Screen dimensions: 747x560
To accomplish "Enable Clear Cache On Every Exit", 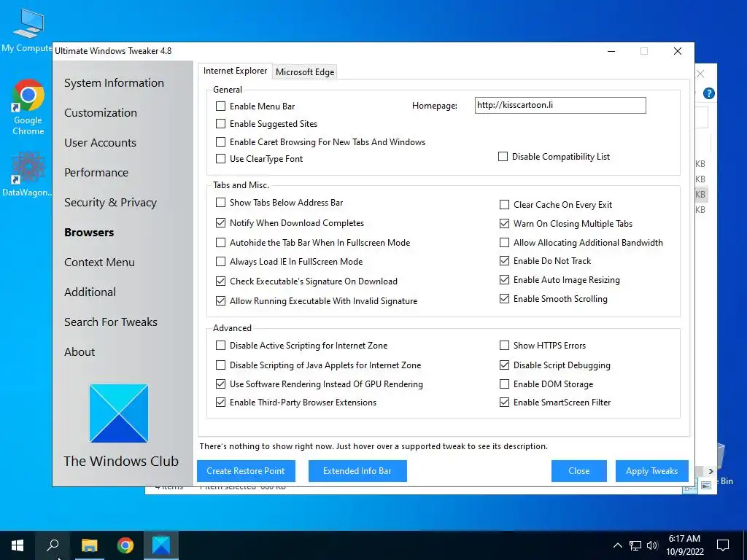I will [x=504, y=205].
